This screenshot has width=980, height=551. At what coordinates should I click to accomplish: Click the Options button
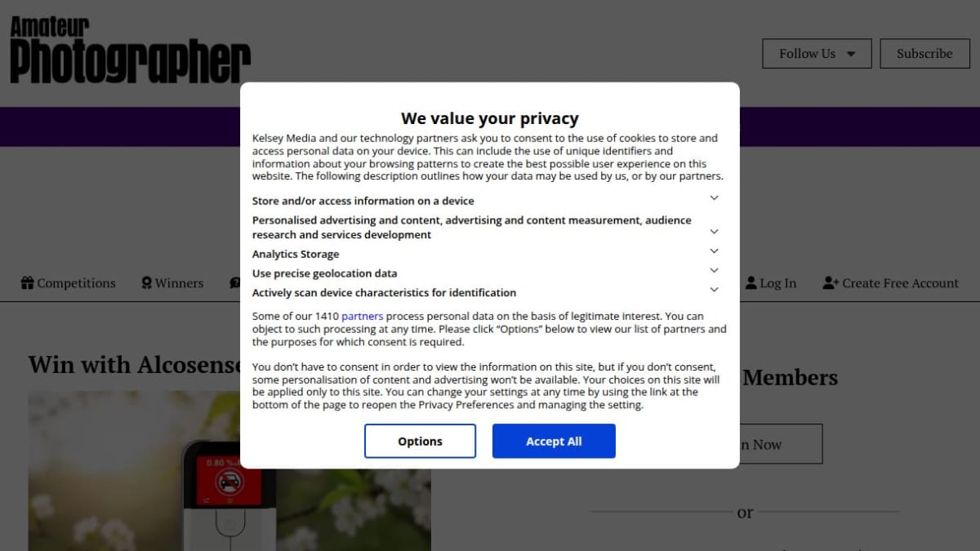420,441
